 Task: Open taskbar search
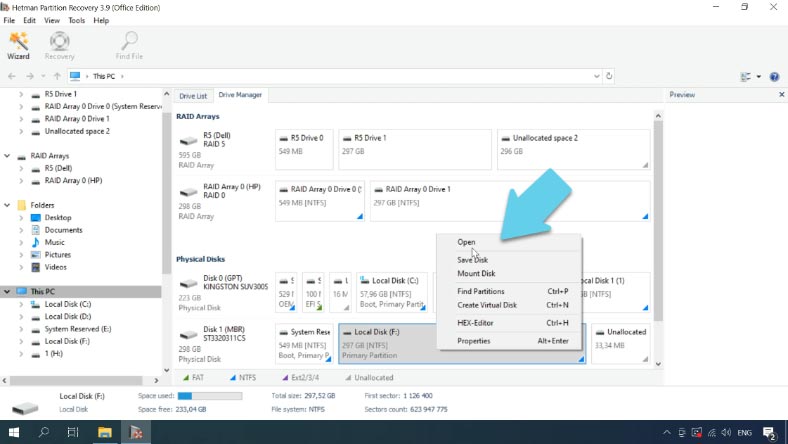pyautogui.click(x=44, y=432)
